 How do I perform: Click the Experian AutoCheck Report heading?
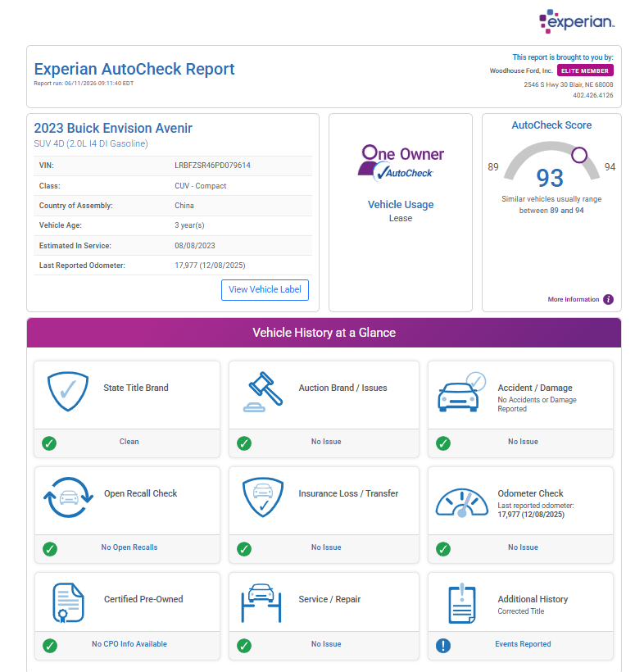coord(134,69)
